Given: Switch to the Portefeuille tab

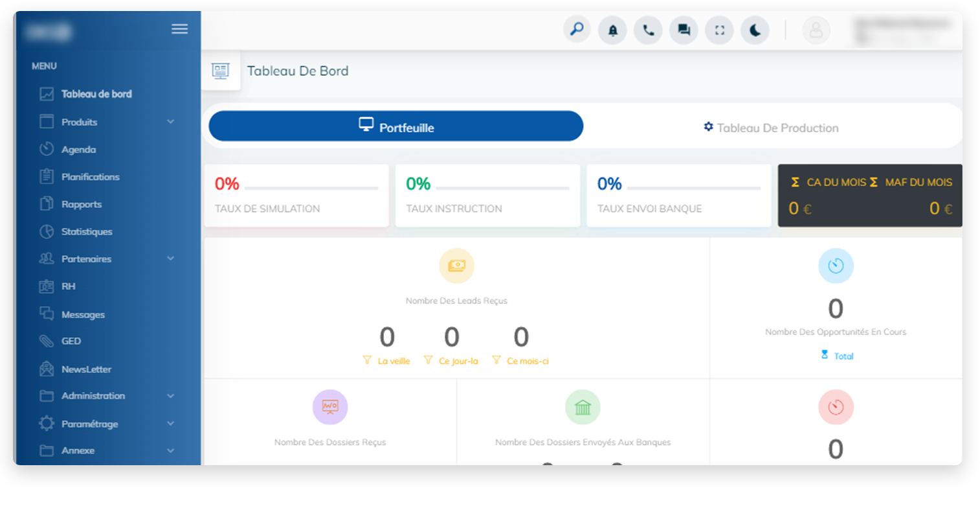Looking at the screenshot, I should pyautogui.click(x=395, y=126).
